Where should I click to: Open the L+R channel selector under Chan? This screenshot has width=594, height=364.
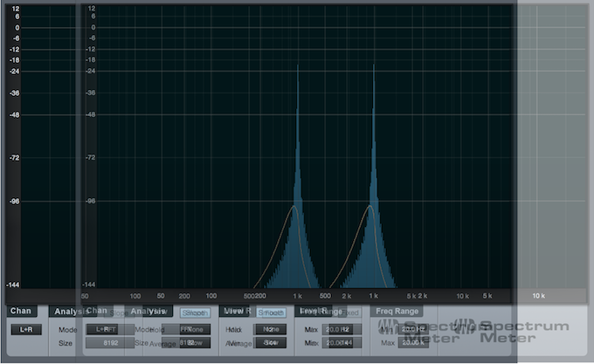(26, 330)
